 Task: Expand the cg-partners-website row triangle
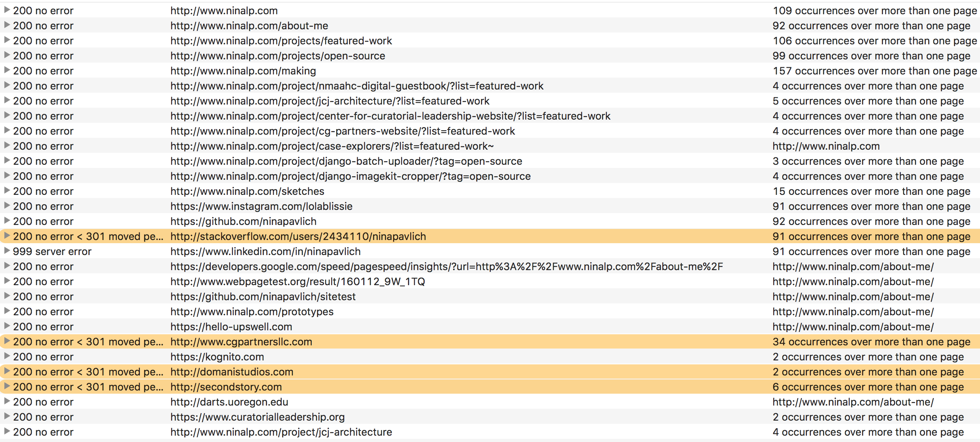coord(7,130)
